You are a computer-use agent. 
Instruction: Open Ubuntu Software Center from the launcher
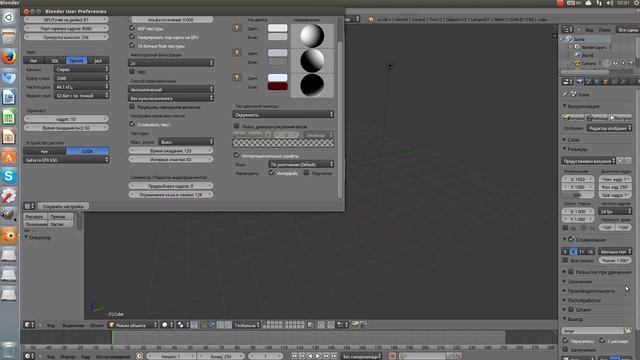(x=9, y=157)
